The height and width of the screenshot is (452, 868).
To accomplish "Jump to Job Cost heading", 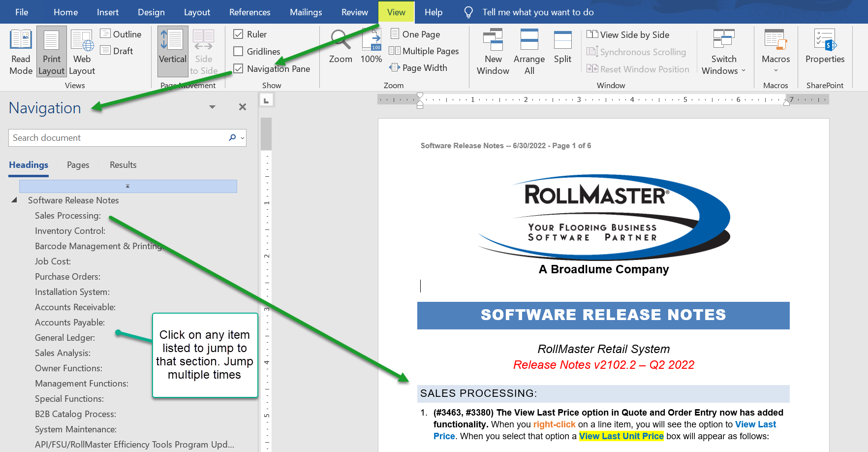I will (53, 261).
